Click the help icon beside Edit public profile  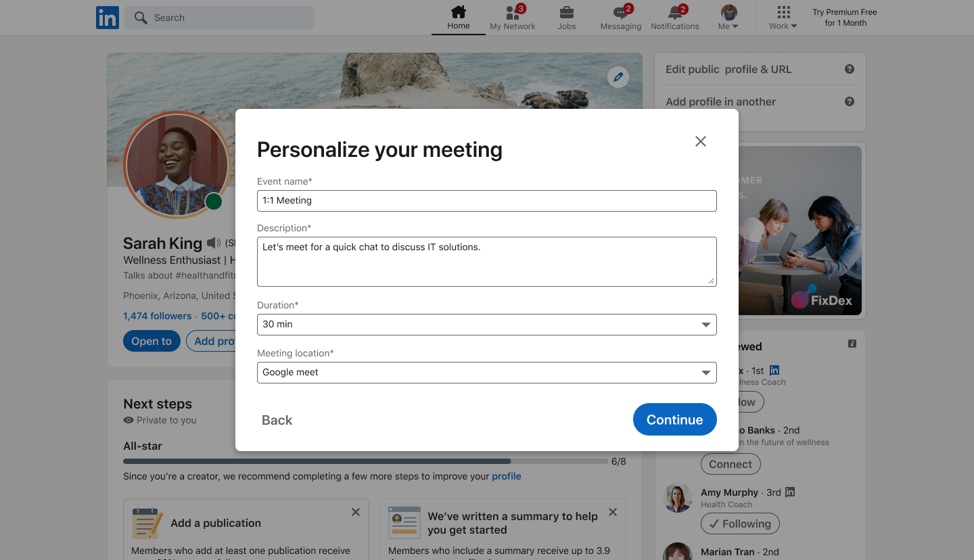[x=850, y=69]
